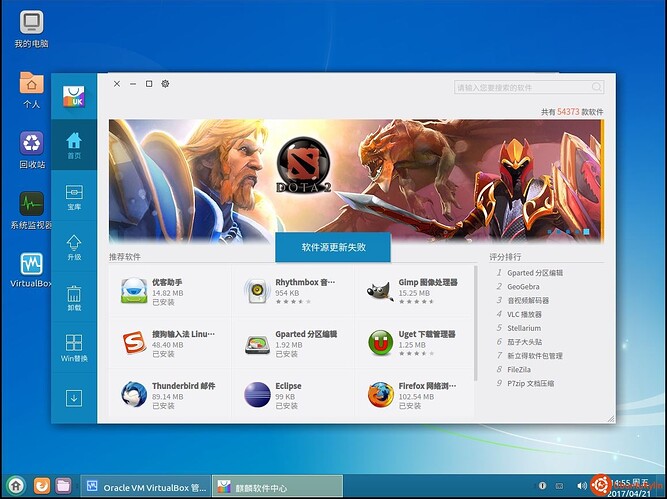Click the Gimp 图像处理器 title text
The image size is (667, 499).
(428, 282)
